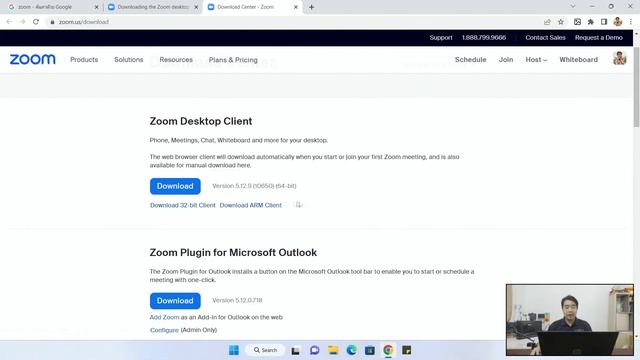Screen dimensions: 640x360
Task: Click the 1.888.799.9666 phone number
Action: coord(484,38)
